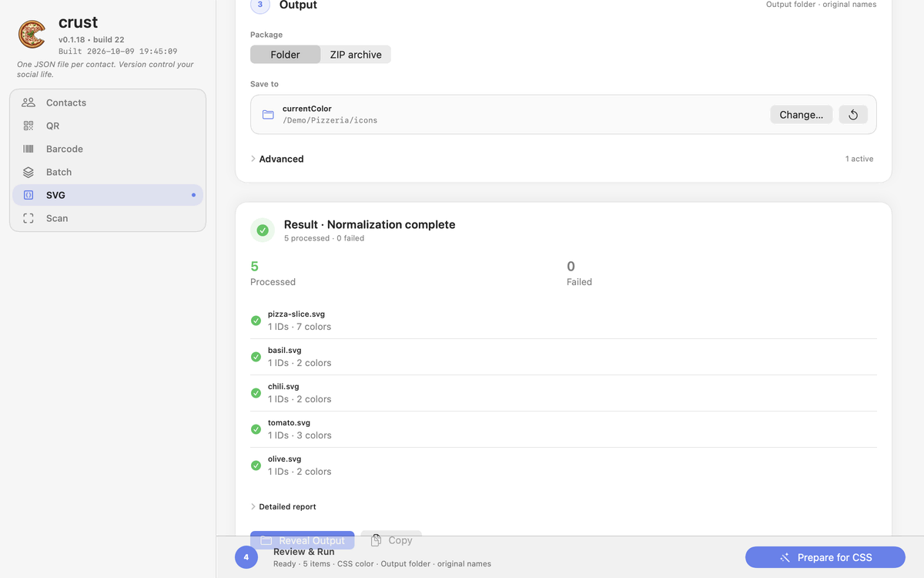Select SVG in the sidebar
This screenshot has width=924, height=578.
(108, 195)
